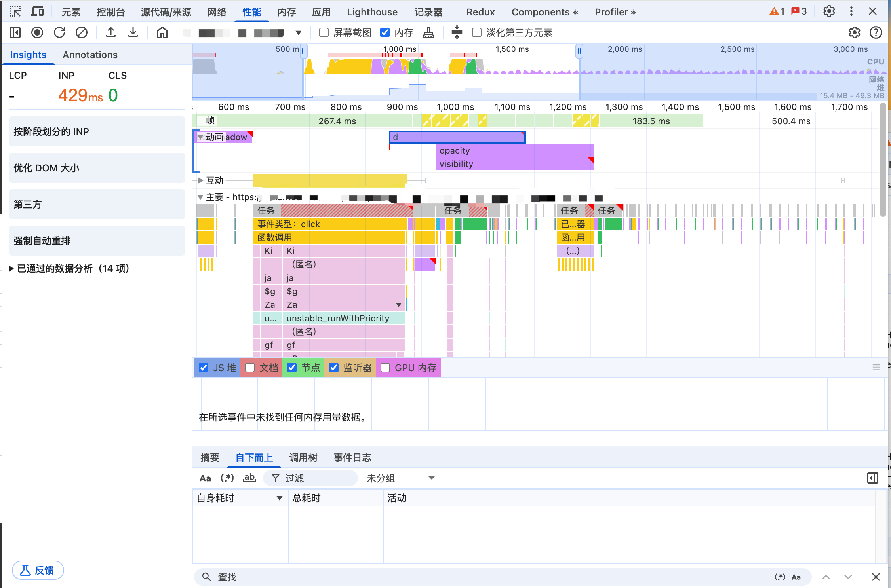Click the 反馈 feedback button
The width and height of the screenshot is (891, 588).
(38, 570)
